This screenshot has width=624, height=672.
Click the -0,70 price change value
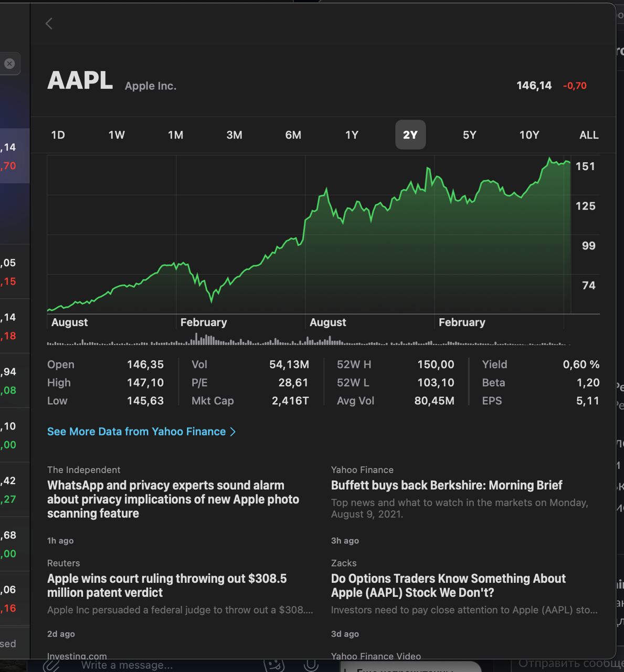[575, 86]
